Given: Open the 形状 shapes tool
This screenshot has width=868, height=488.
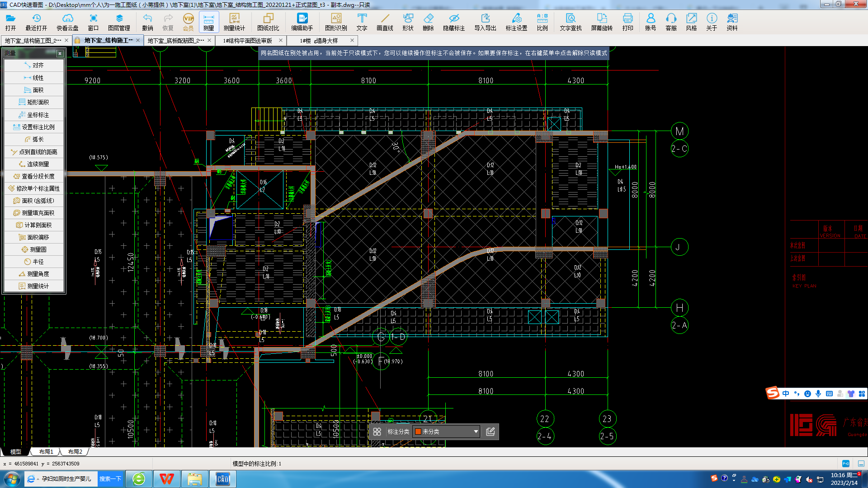Looking at the screenshot, I should pos(408,22).
